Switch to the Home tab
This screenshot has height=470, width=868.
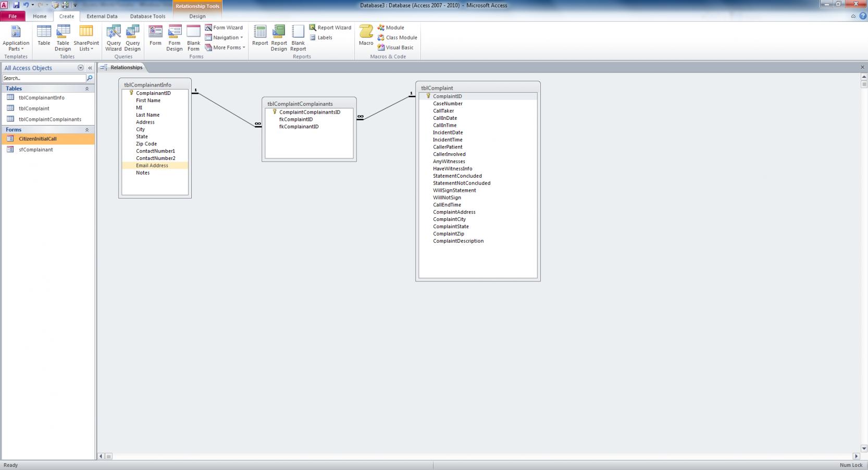[x=40, y=16]
